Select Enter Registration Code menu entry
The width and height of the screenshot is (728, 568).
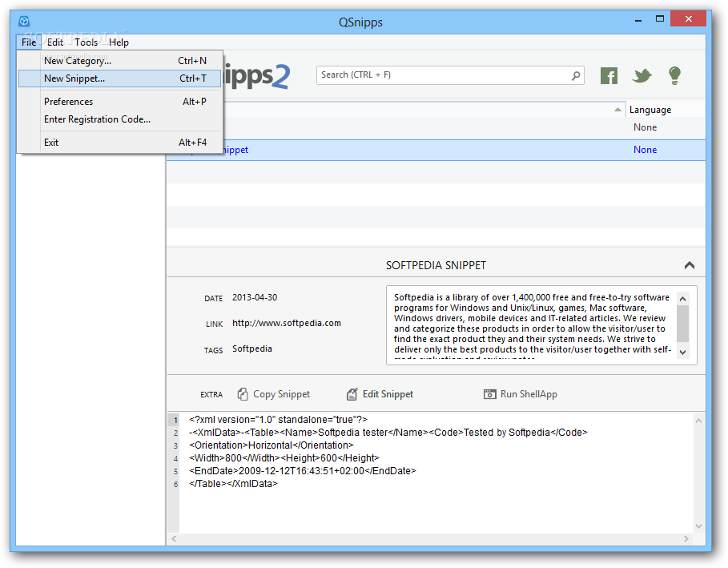click(x=119, y=119)
